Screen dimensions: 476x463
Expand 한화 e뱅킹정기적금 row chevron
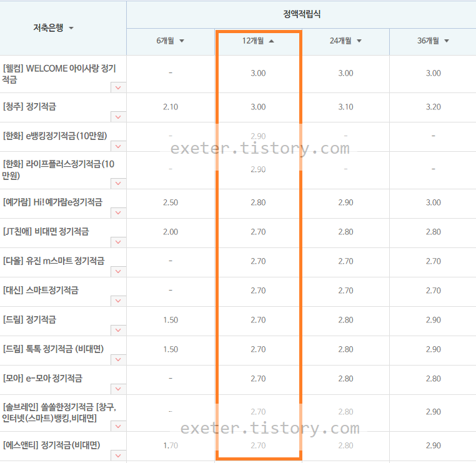[x=119, y=147]
